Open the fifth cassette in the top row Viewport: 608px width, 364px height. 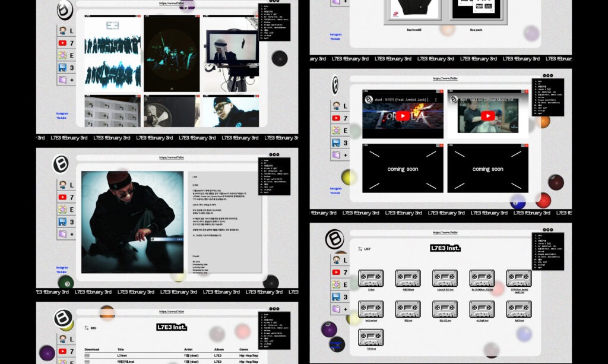[519, 278]
